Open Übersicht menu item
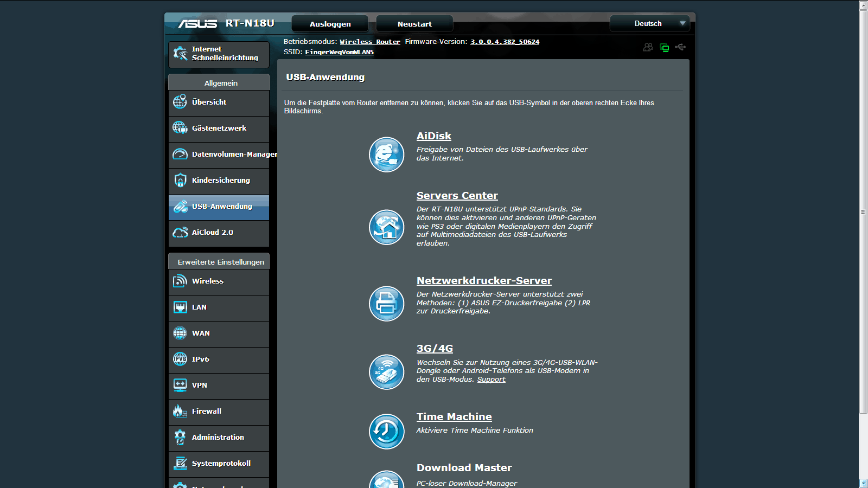 point(219,103)
